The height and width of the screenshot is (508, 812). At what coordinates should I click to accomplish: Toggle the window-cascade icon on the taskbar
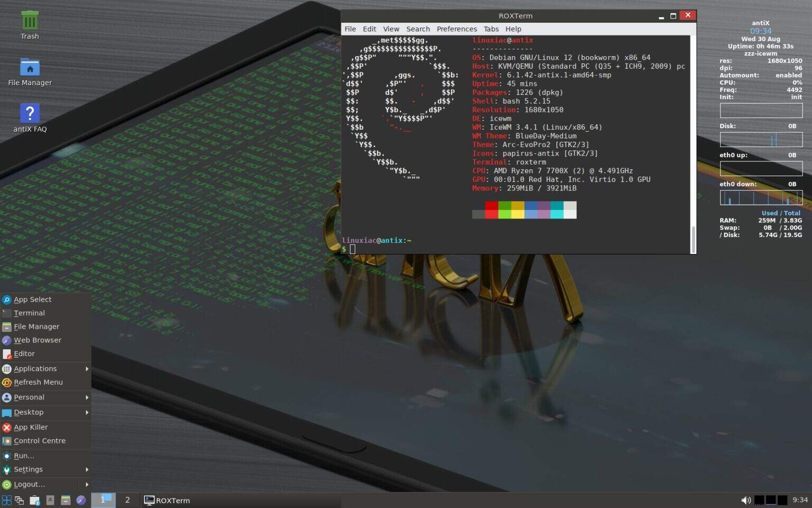tap(19, 500)
